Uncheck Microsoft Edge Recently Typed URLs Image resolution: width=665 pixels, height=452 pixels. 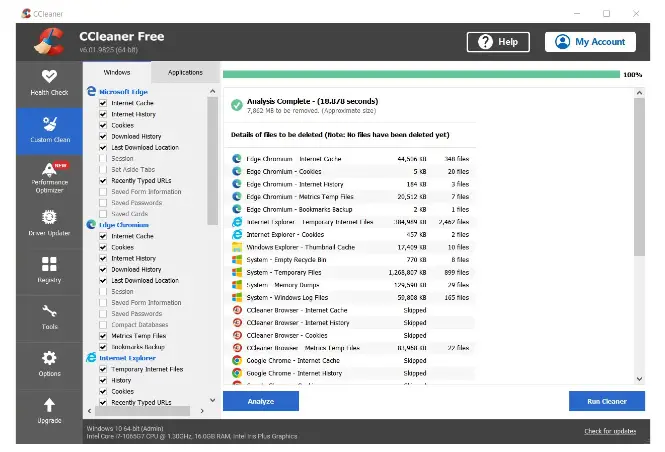103,180
